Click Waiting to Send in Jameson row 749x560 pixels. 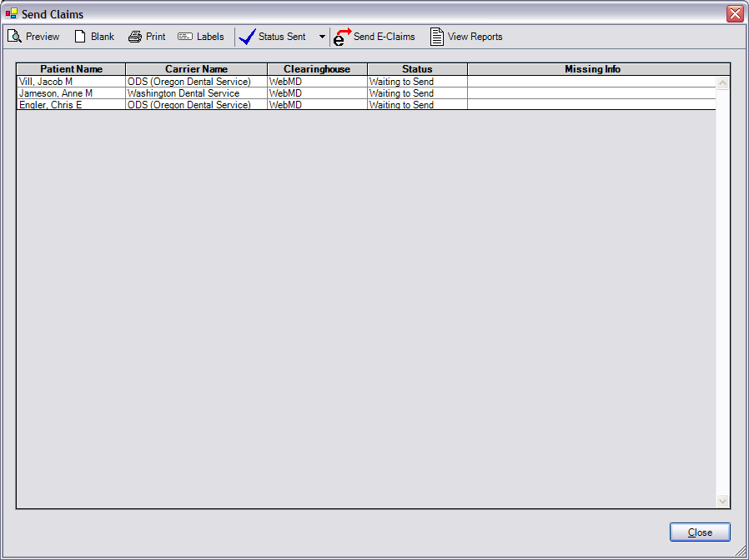tap(418, 93)
